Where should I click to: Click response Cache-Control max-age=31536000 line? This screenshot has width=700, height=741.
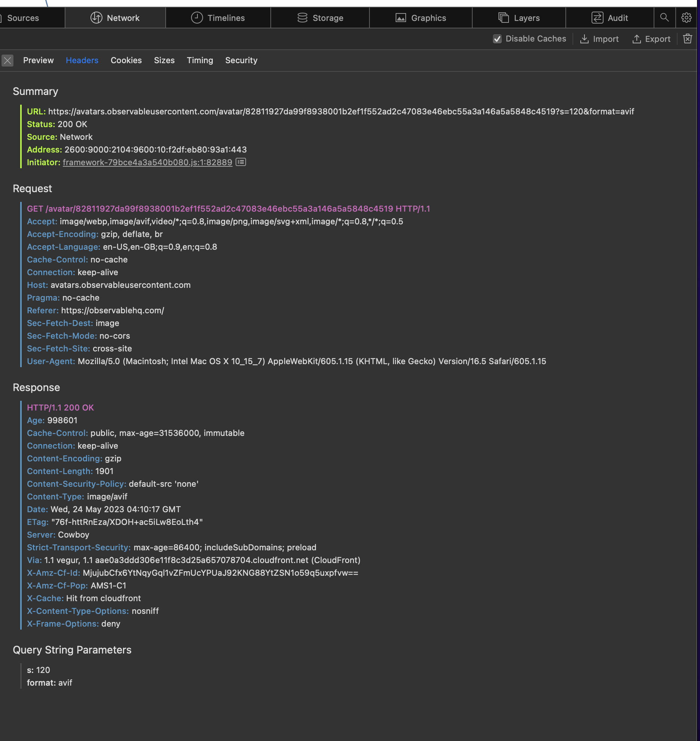(136, 433)
